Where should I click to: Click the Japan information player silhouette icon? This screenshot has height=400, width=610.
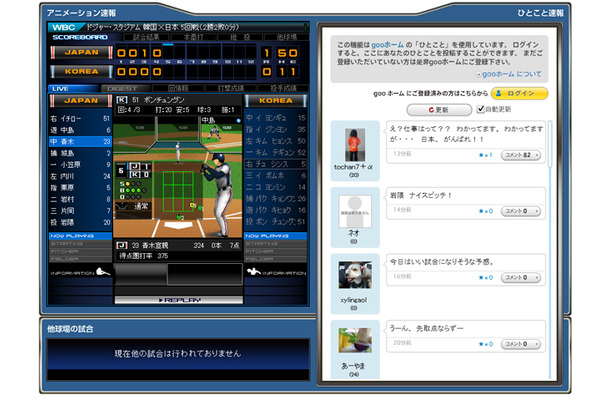coord(103,271)
